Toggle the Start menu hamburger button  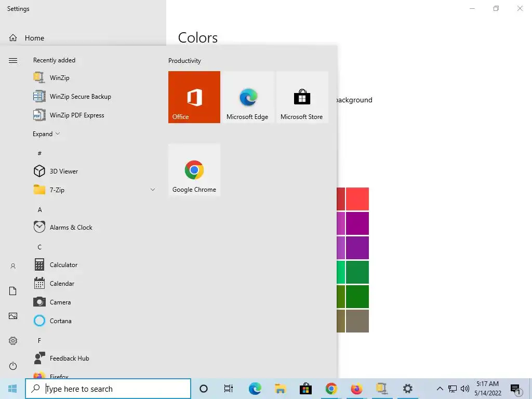(13, 61)
